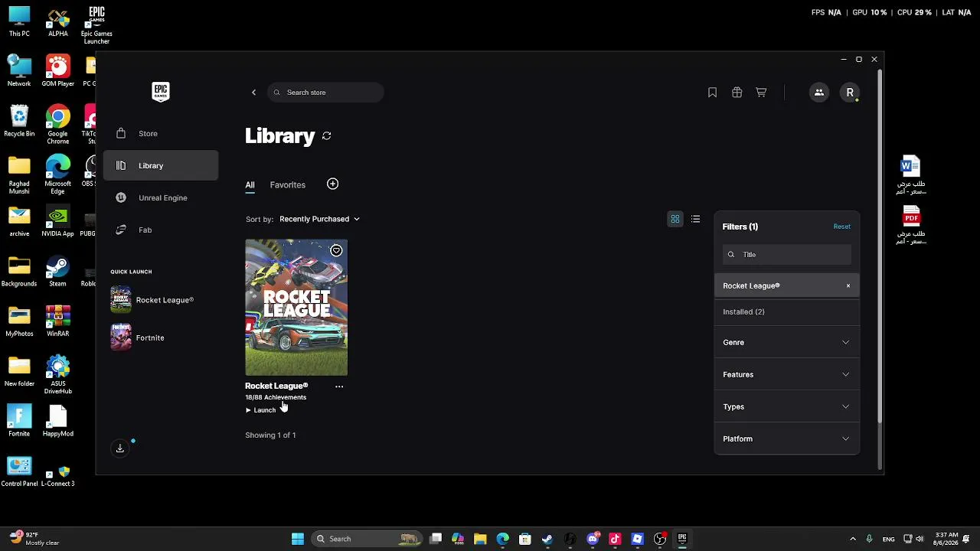
Task: Open File Explorer from the taskbar
Action: 480,539
